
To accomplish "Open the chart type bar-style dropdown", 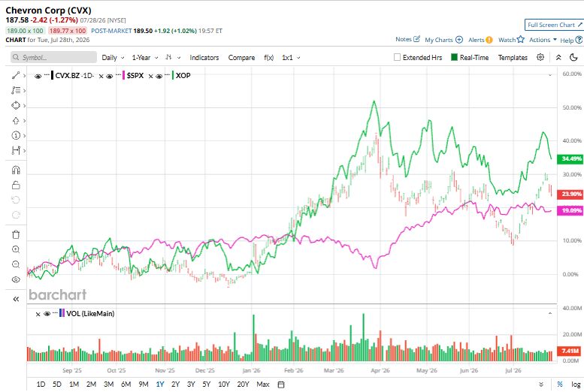I will pyautogui.click(x=173, y=57).
